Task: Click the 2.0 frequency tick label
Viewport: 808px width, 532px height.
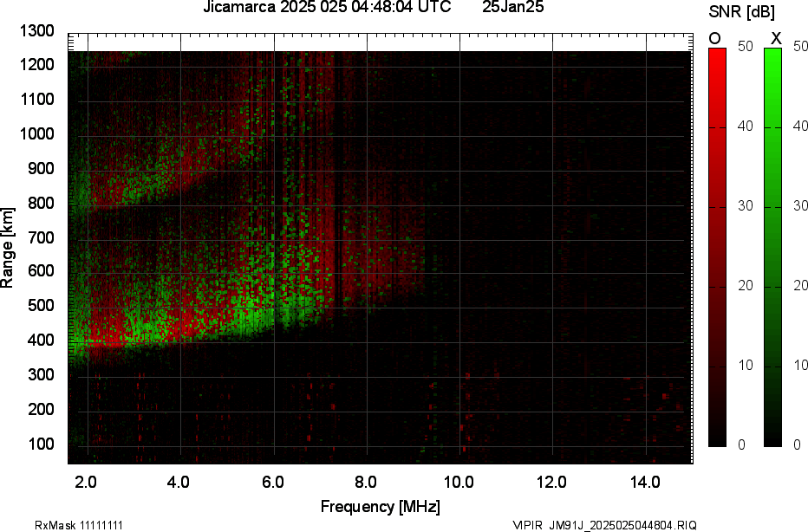Action: (x=86, y=483)
